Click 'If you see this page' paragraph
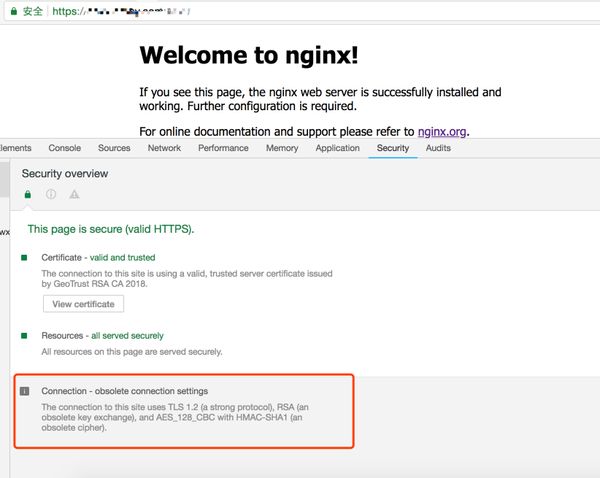This screenshot has height=478, width=600. [320, 99]
